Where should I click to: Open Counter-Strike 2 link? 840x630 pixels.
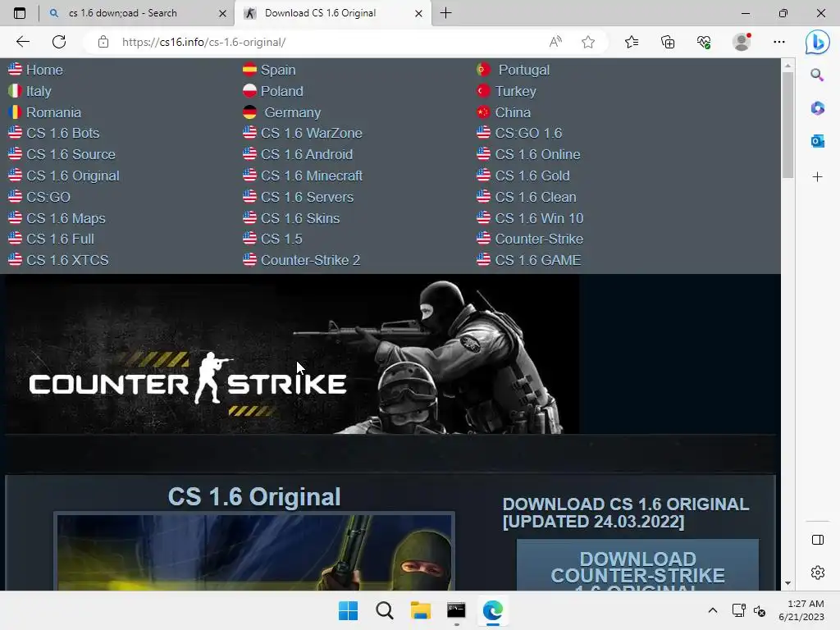310,260
